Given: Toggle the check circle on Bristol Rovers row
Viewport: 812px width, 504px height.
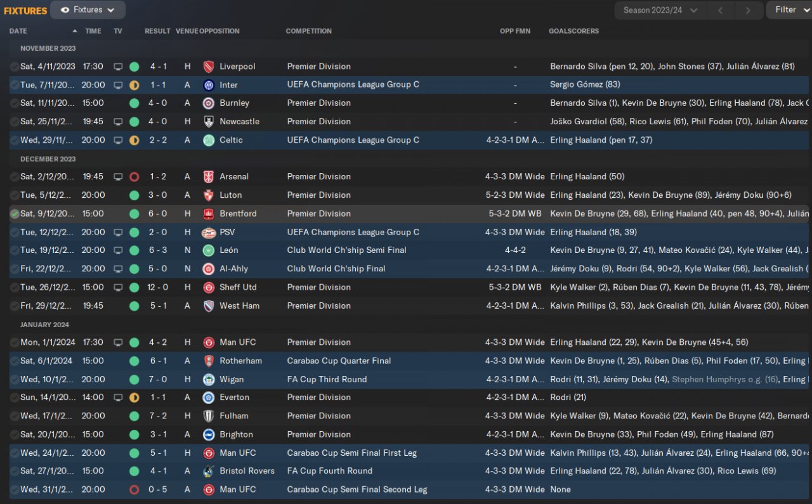Looking at the screenshot, I should [15, 471].
